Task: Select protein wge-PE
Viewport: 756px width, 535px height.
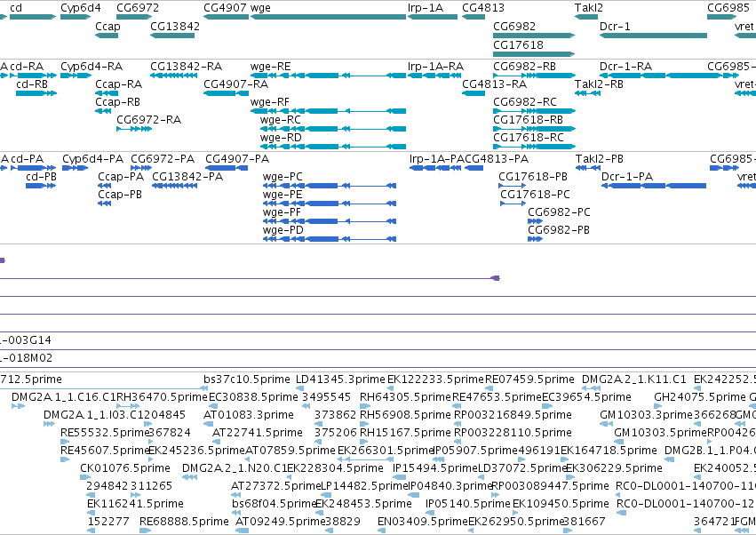Action: click(x=330, y=204)
